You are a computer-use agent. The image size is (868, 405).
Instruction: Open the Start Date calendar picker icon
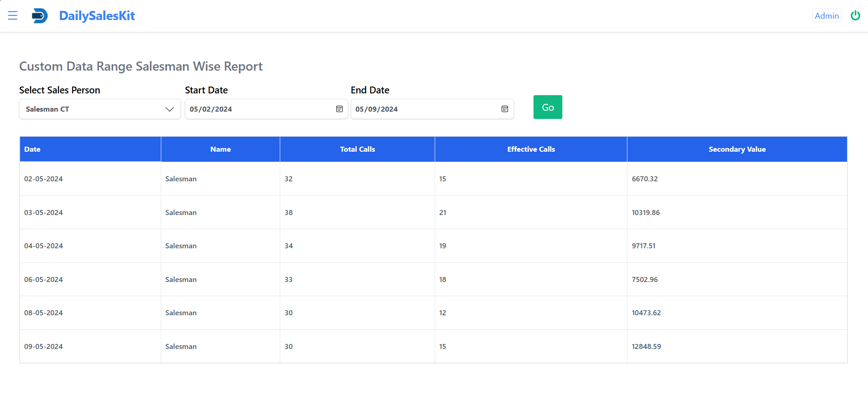tap(339, 109)
